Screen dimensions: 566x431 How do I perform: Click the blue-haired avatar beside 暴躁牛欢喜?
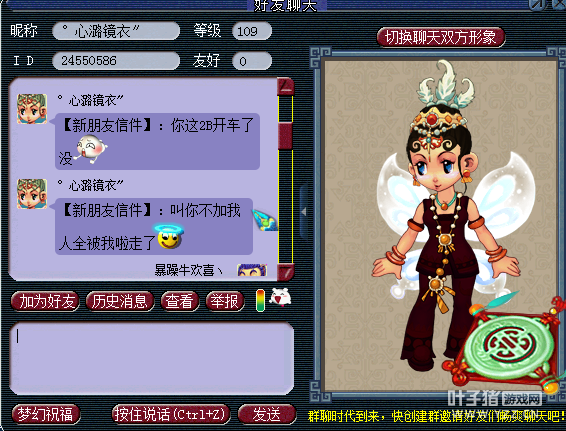(x=252, y=270)
